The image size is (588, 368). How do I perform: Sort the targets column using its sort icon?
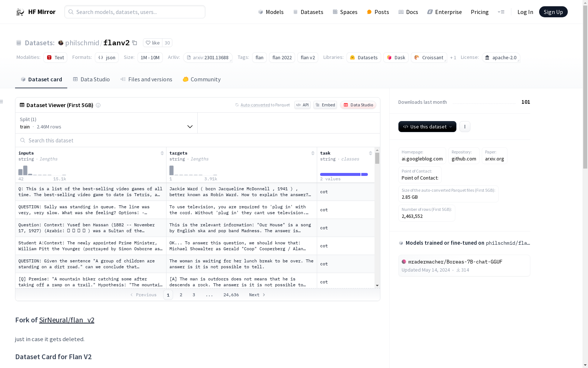pos(313,153)
